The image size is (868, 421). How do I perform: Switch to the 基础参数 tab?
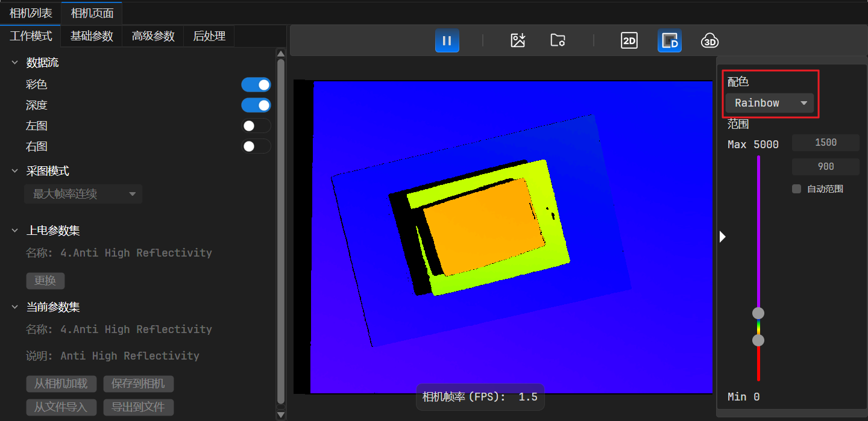92,36
